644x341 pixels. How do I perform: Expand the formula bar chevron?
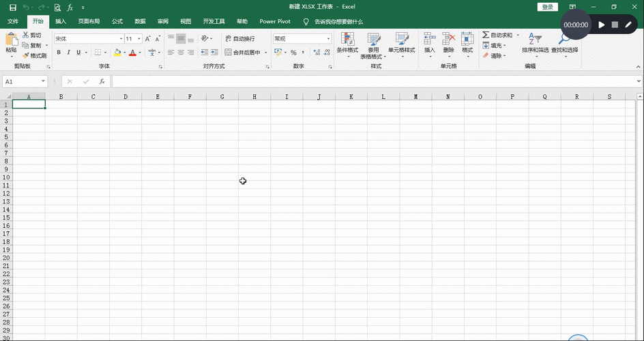coord(639,82)
